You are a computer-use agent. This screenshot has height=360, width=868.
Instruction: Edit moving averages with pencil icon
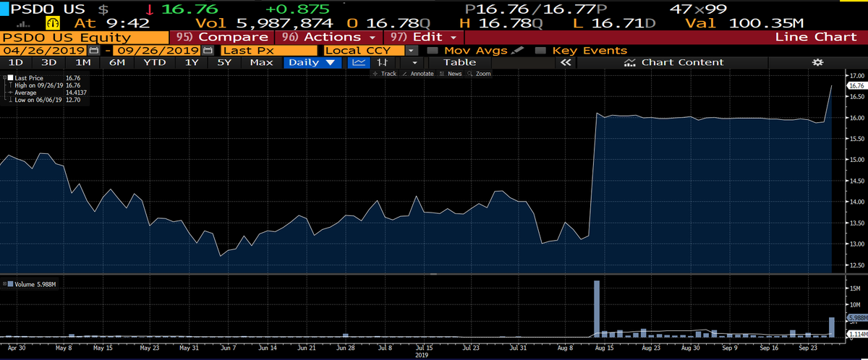coord(517,51)
